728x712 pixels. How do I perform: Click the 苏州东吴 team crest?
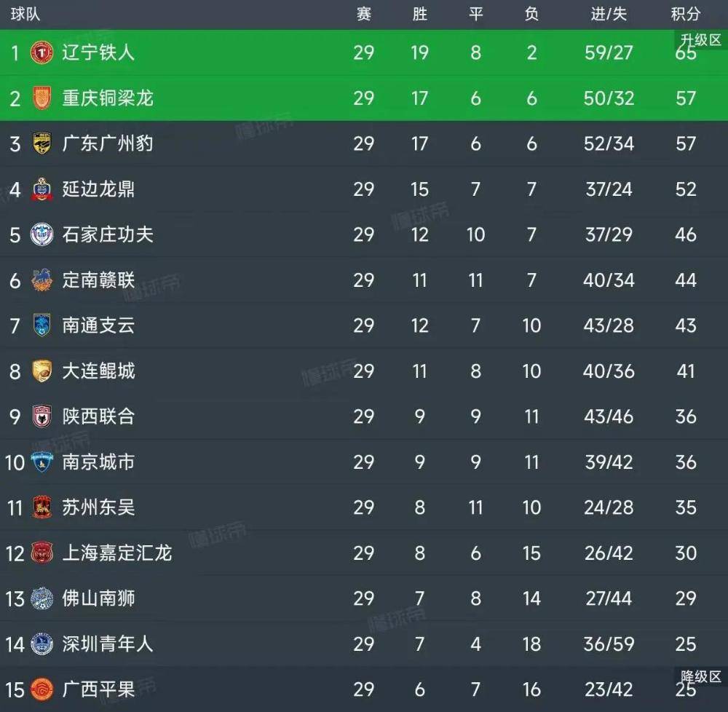[41, 507]
